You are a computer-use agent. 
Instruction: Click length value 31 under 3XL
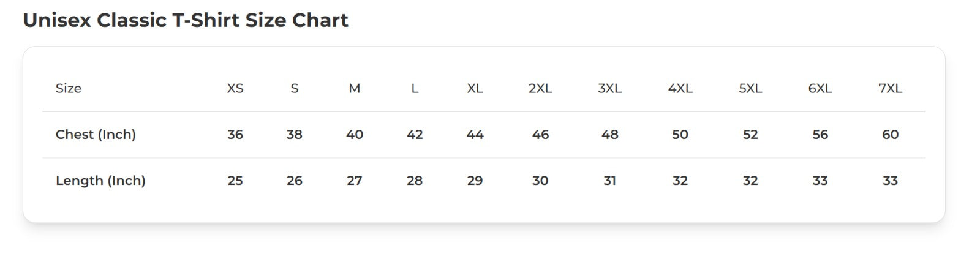[x=609, y=181]
